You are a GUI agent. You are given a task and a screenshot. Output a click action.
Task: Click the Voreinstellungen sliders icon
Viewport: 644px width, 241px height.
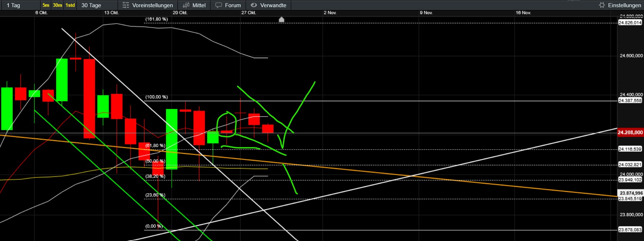126,5
